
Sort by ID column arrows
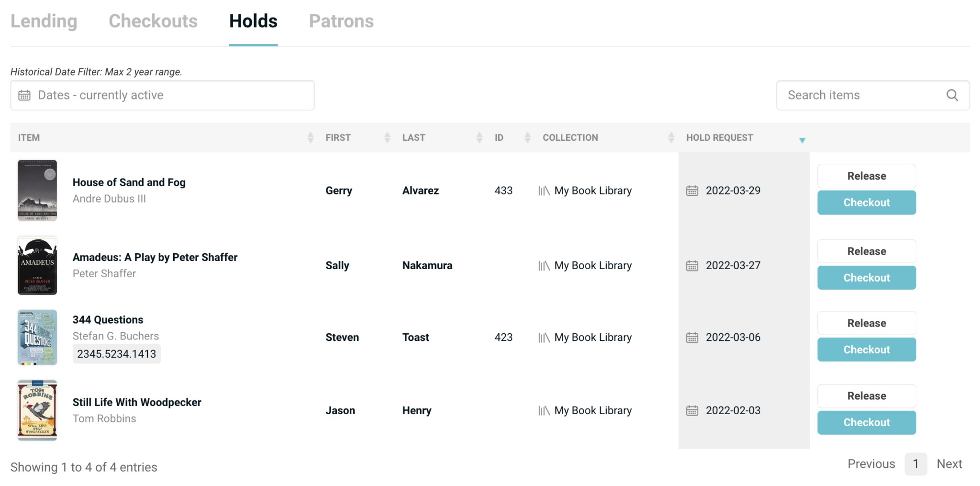coord(527,138)
